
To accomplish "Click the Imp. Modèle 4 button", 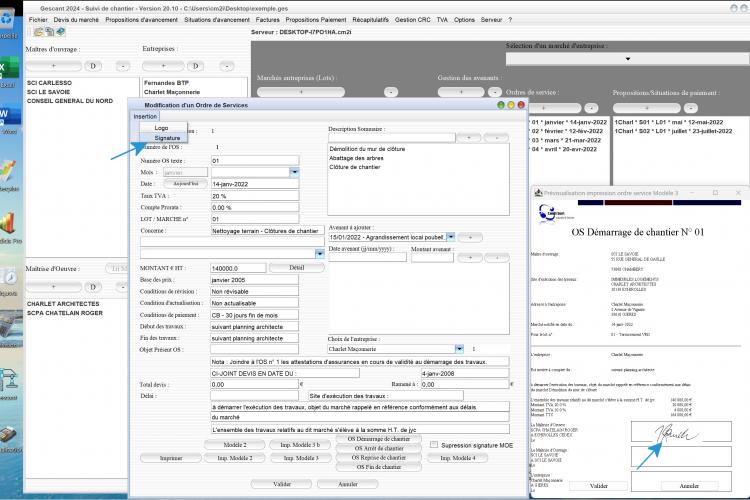I will pyautogui.click(x=458, y=458).
